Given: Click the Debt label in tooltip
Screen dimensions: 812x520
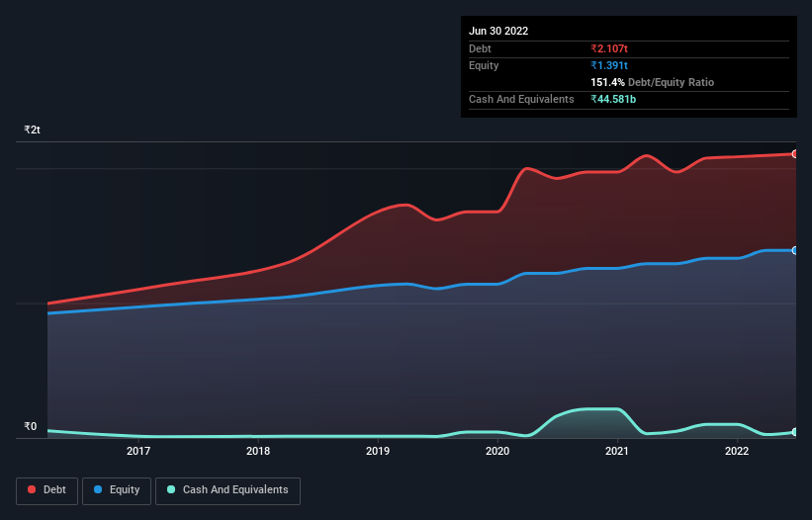Looking at the screenshot, I should (480, 48).
